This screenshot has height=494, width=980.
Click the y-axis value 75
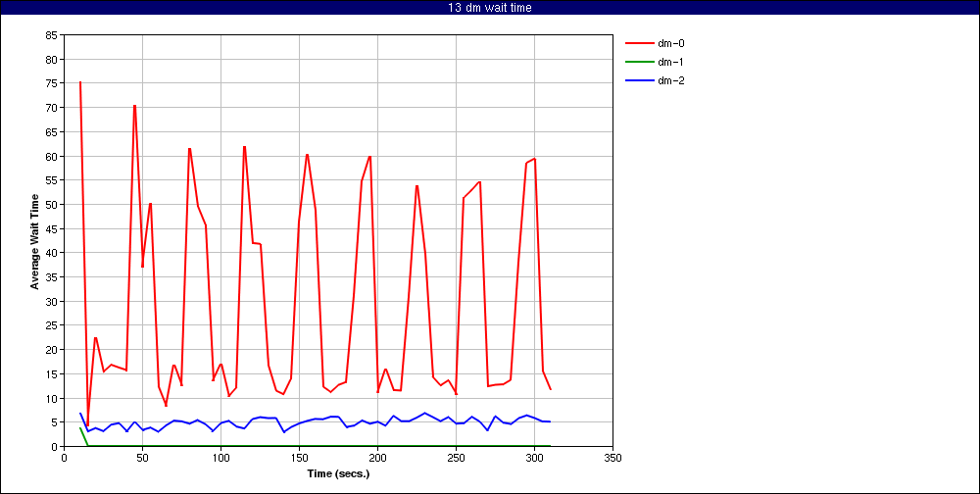51,83
